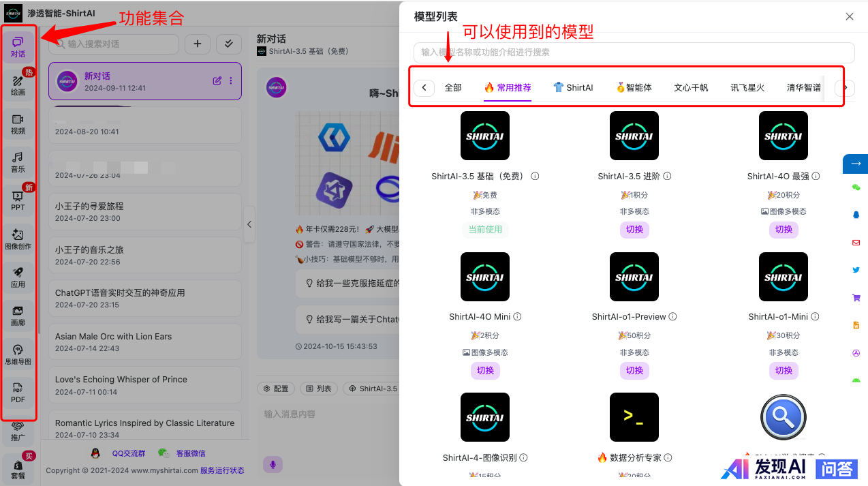868x486 pixels.
Task: Toggle the multi-select checkmark button
Action: [x=228, y=44]
